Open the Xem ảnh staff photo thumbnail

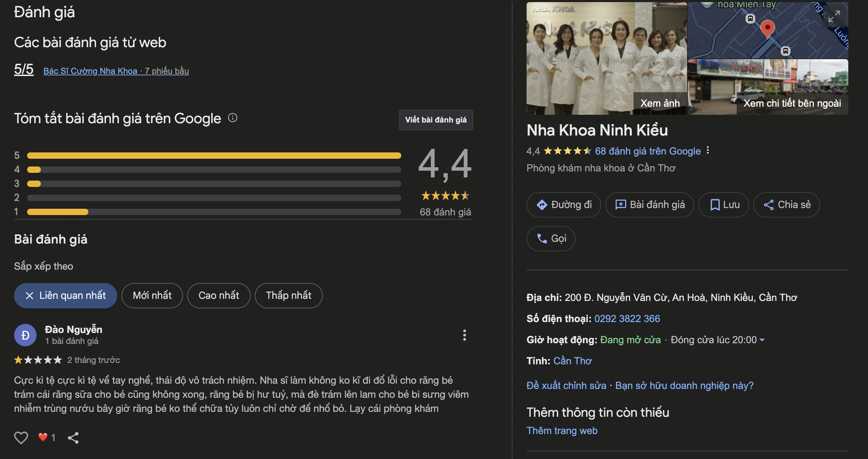[x=606, y=58]
